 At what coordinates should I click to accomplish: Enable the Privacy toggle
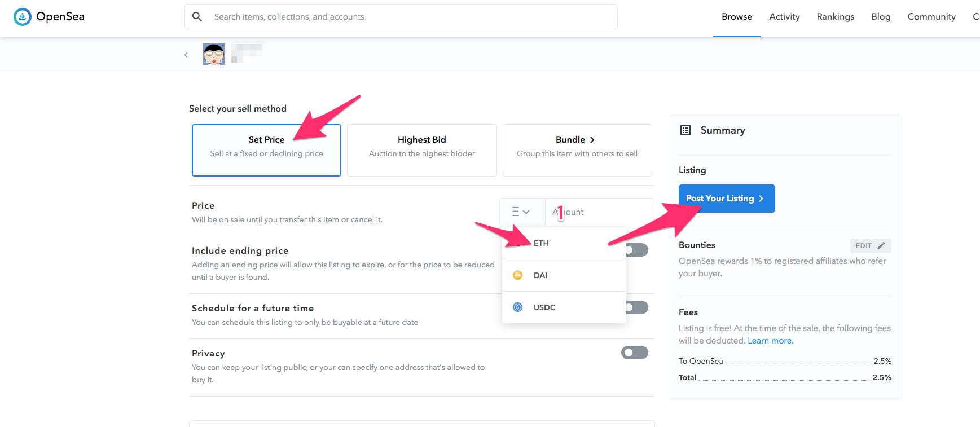tap(635, 353)
